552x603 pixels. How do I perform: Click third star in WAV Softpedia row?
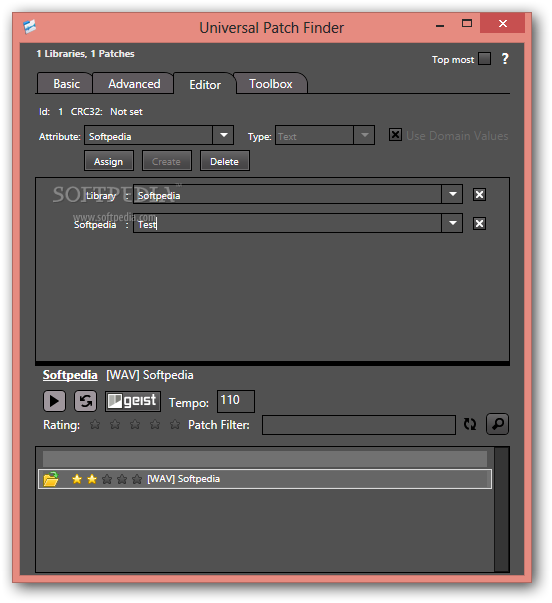[x=107, y=479]
